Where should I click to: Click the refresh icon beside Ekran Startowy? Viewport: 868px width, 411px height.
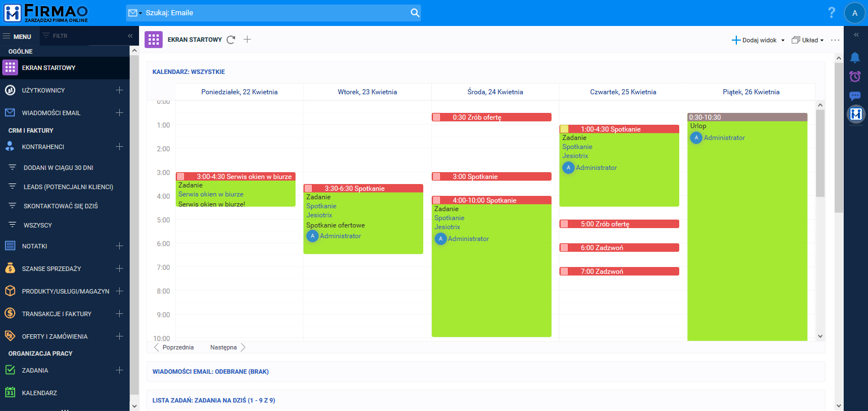pos(231,40)
